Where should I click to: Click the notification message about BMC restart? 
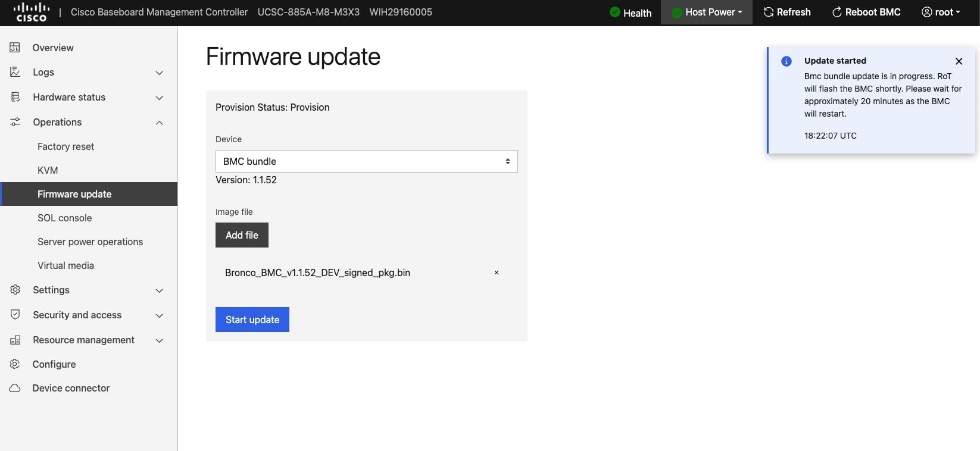883,95
